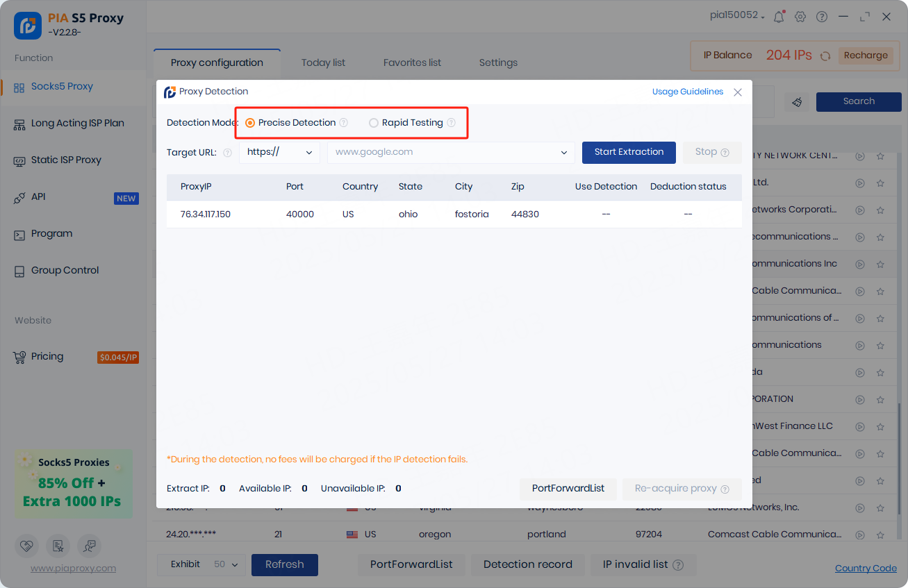Switch to the Today list tab
Image resolution: width=908 pixels, height=588 pixels.
pyautogui.click(x=323, y=62)
